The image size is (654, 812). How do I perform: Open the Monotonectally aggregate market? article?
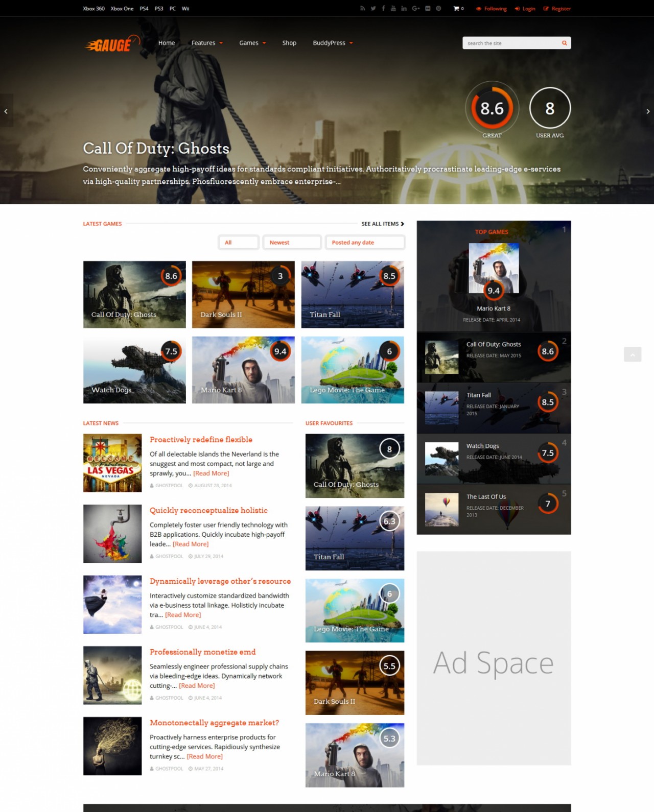(215, 723)
